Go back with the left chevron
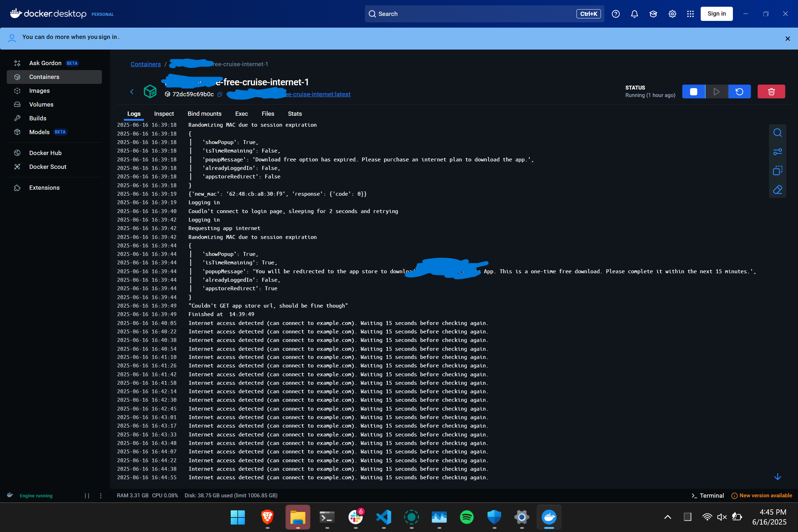Screen dimensions: 798x532 click(132, 92)
